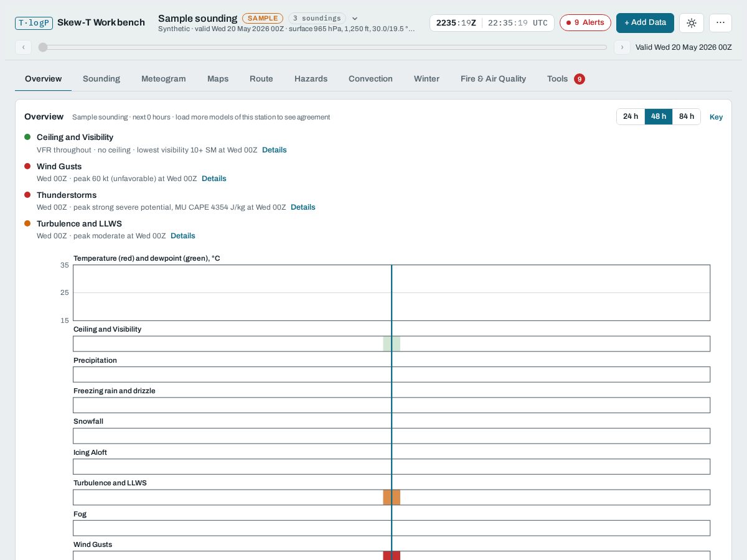This screenshot has height=560, width=747.
Task: Click orange Turbulence and LLWS status dot
Action: 27,223
